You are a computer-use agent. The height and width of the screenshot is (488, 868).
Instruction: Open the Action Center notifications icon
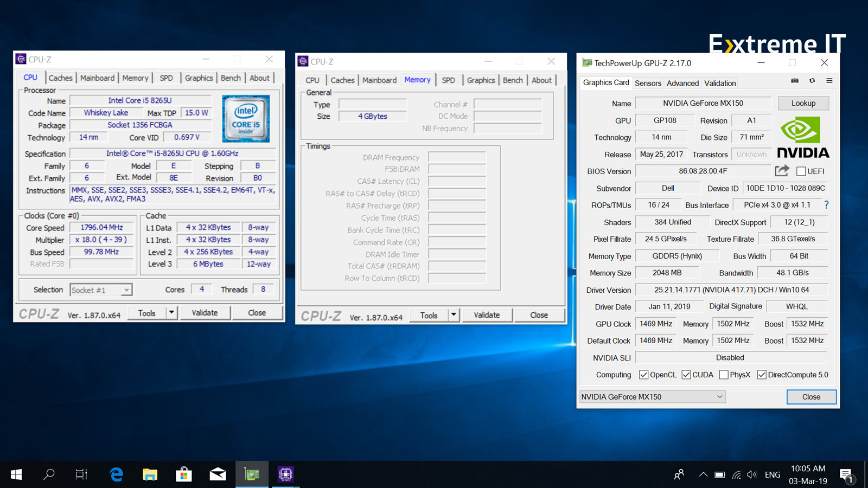846,476
